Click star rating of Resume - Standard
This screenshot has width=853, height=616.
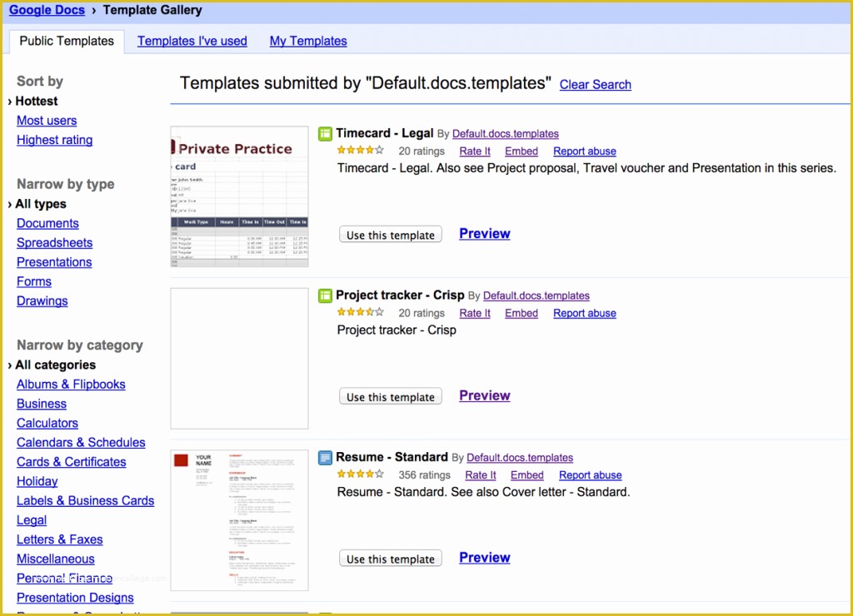pos(360,474)
